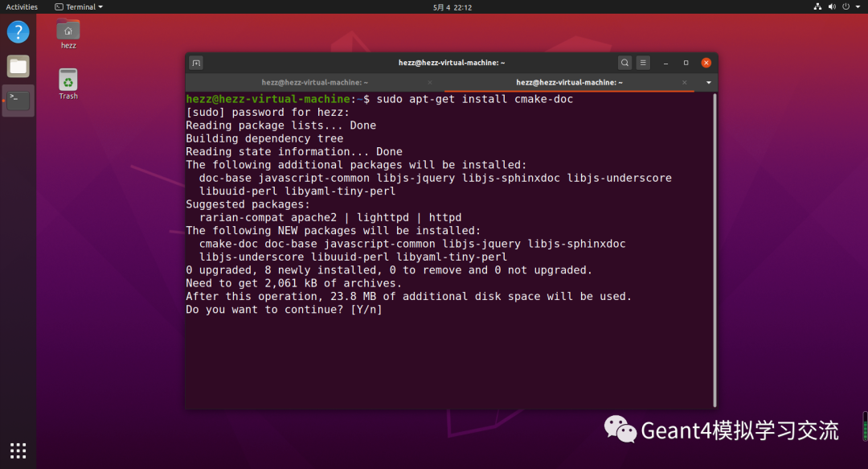Click the terminal window title text

tap(452, 63)
